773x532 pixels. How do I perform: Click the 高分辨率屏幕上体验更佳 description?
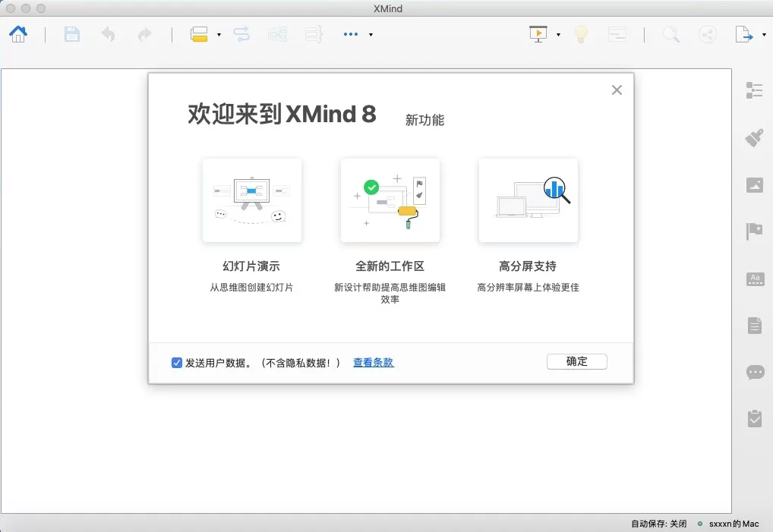[528, 287]
